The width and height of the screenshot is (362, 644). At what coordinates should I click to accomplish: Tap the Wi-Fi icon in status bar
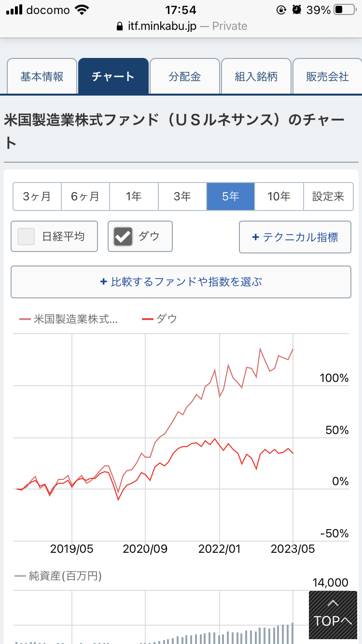(x=83, y=10)
